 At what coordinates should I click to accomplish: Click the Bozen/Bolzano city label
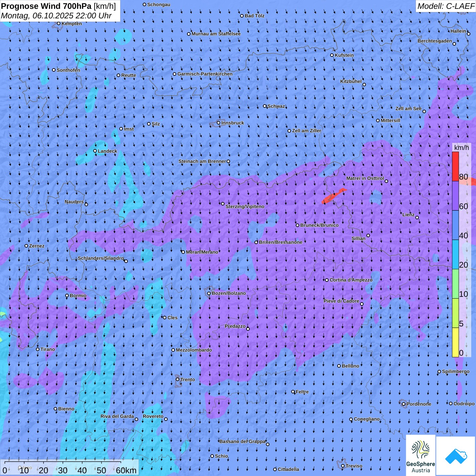click(228, 293)
